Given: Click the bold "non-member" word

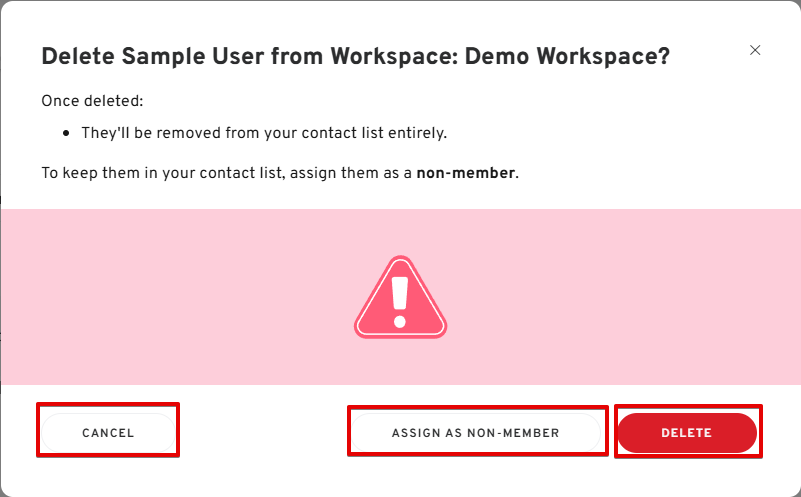Looking at the screenshot, I should click(465, 173).
